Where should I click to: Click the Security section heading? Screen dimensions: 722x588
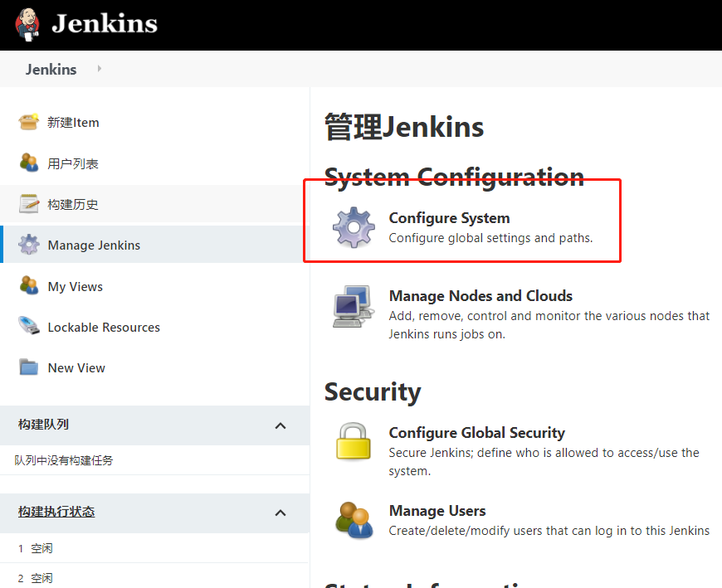373,392
